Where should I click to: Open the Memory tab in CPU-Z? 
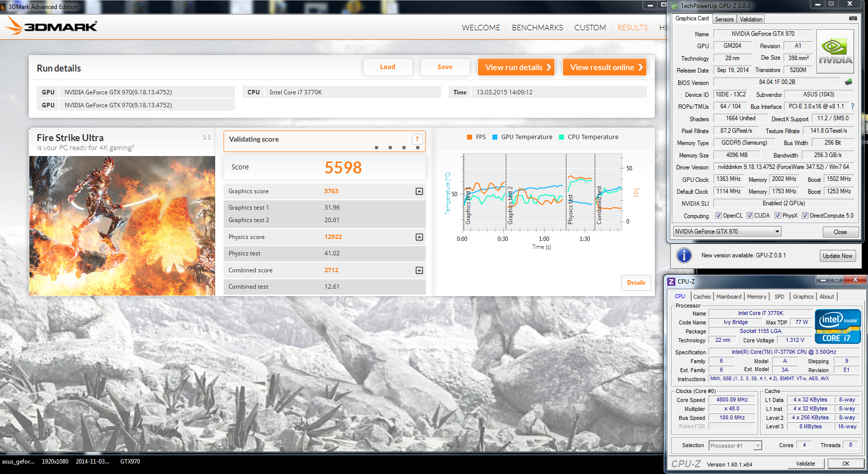click(x=757, y=297)
